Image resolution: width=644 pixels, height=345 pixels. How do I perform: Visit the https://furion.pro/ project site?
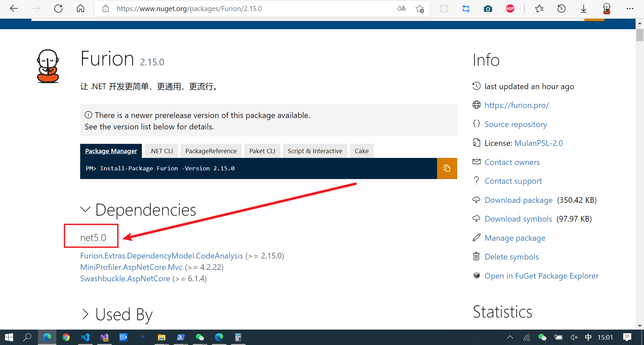coord(517,105)
